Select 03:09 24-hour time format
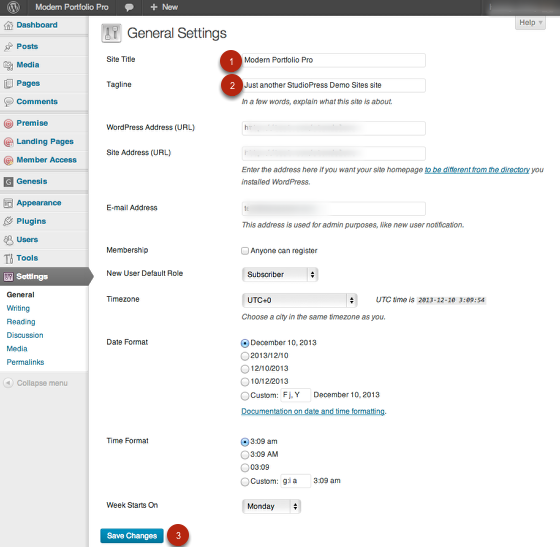This screenshot has height=547, width=560. (x=245, y=468)
